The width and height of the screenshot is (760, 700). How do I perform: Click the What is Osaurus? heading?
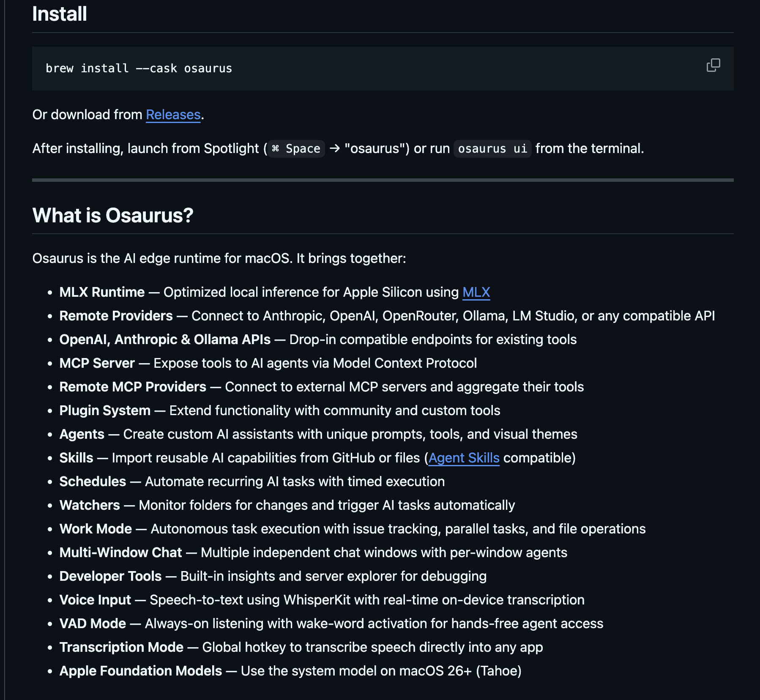point(113,215)
